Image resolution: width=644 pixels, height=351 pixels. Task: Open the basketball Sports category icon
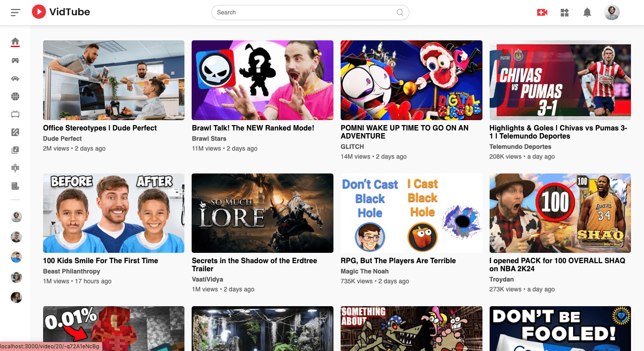point(15,96)
